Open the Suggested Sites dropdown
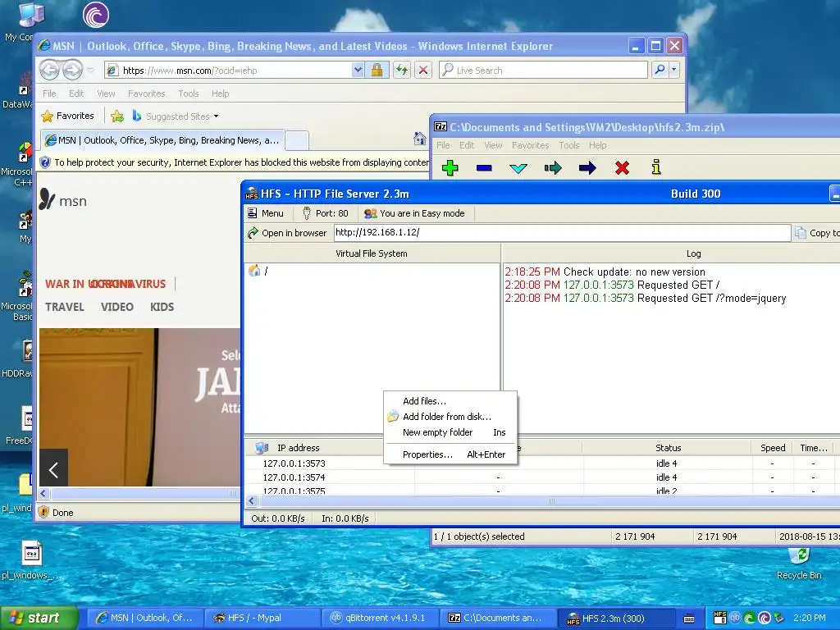This screenshot has height=630, width=840. (176, 116)
